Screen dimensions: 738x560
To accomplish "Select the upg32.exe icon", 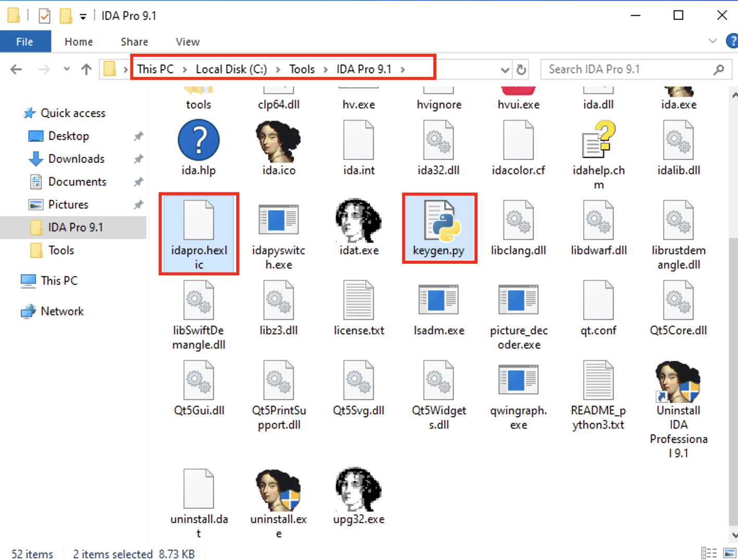I will click(x=359, y=490).
